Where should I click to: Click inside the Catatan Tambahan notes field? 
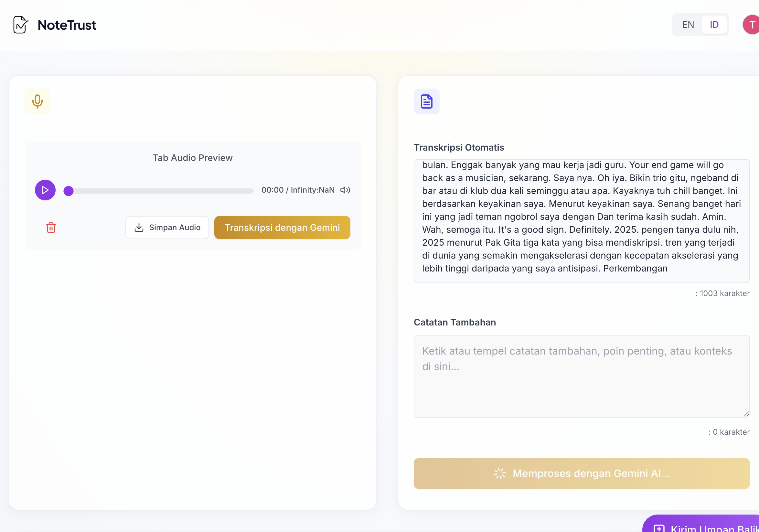pos(582,377)
